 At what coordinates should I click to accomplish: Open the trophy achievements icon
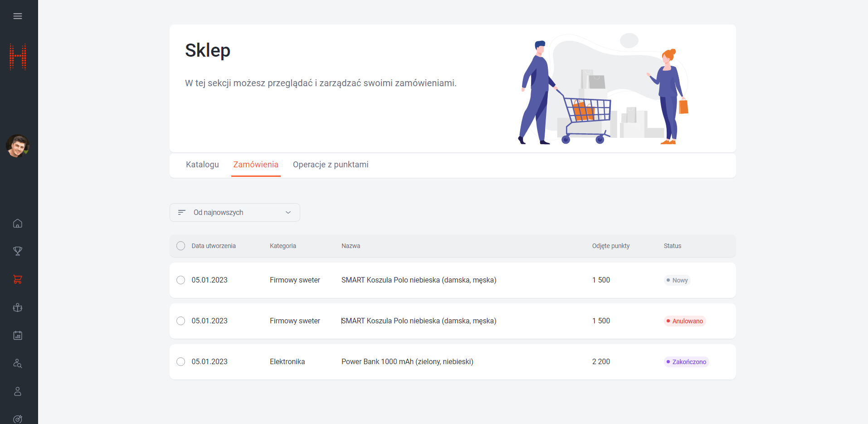click(x=18, y=251)
